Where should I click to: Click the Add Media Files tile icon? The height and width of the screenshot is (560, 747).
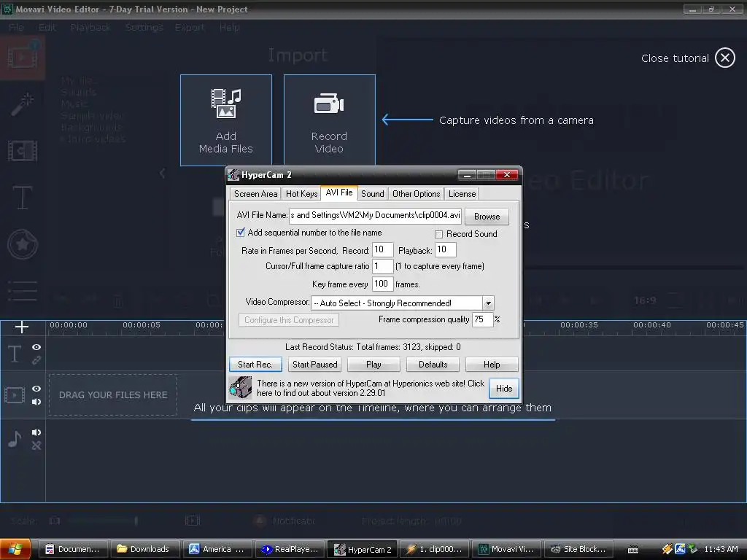(226, 104)
